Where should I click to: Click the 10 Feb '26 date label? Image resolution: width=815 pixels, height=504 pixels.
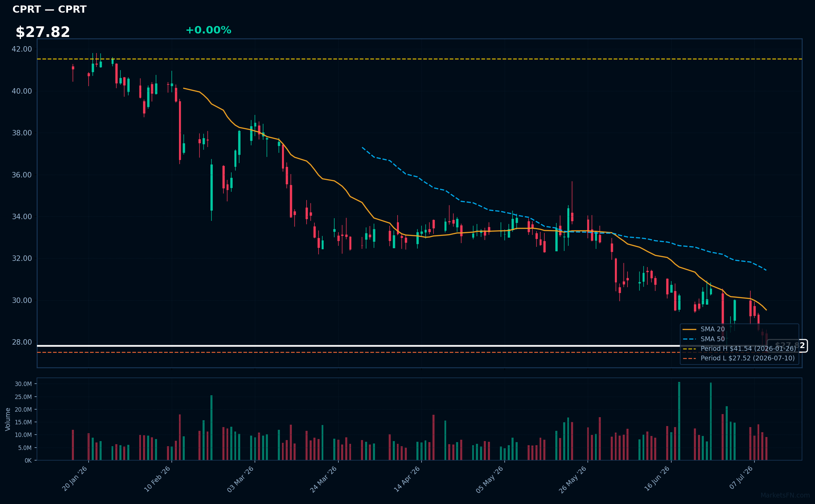[157, 479]
